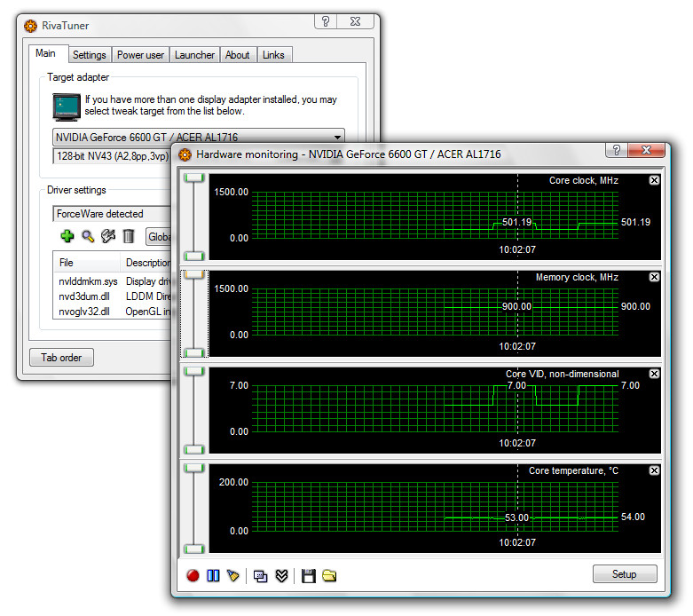Select the nvoglv32.dll file row
This screenshot has width=693, height=616.
pos(114,312)
